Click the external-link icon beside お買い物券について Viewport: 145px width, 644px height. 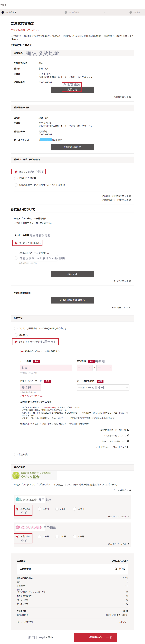point(130,307)
